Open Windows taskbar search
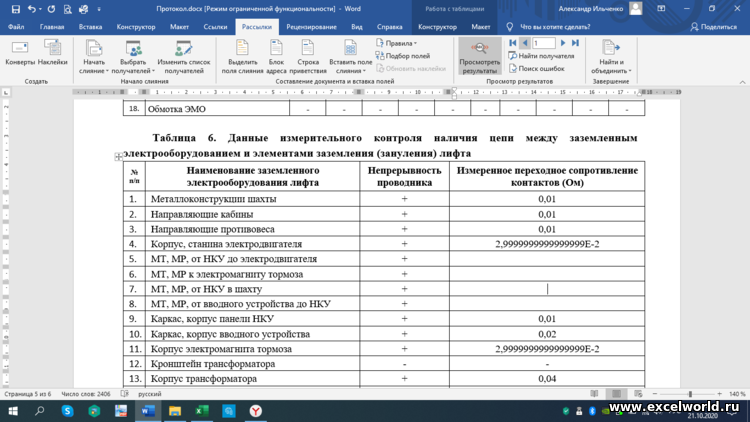This screenshot has height=422, width=750. coord(40,411)
